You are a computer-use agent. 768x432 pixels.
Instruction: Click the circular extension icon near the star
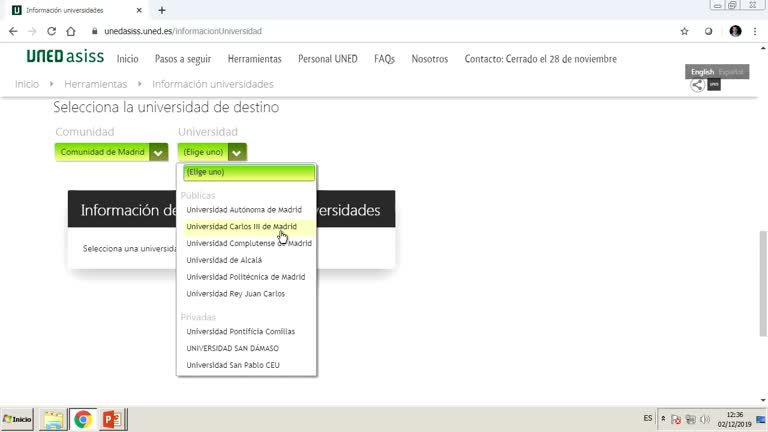(708, 31)
